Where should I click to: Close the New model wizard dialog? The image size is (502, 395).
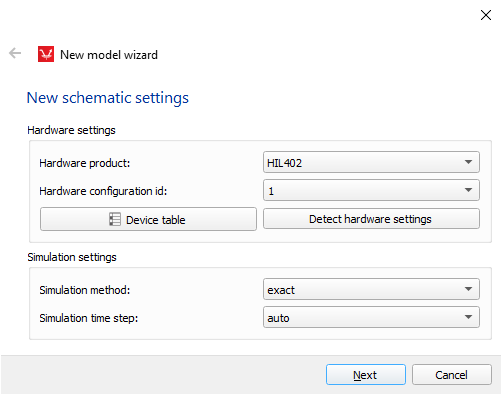[486, 15]
